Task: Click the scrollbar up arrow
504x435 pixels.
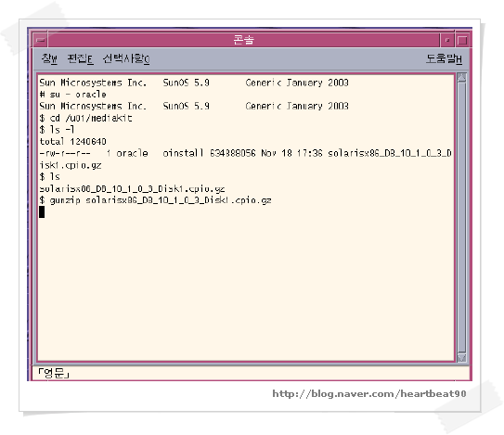Action: click(461, 78)
